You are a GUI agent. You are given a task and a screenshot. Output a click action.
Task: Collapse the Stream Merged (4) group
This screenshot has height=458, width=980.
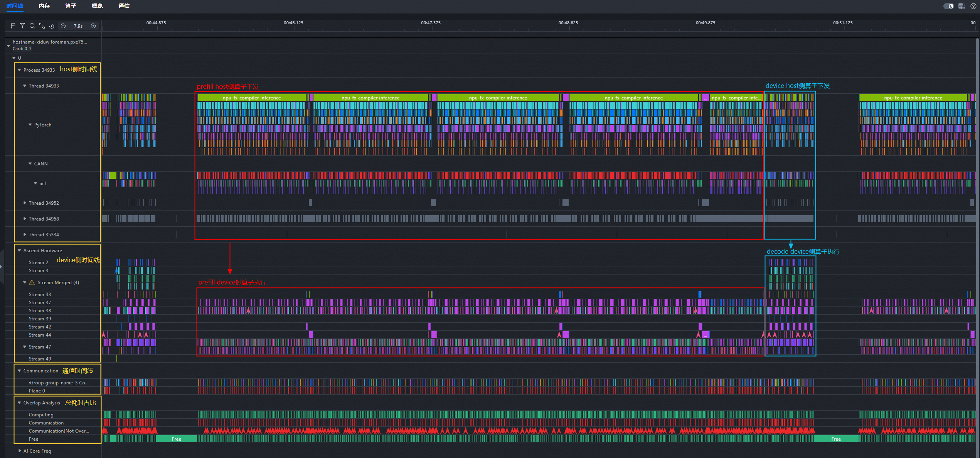pyautogui.click(x=25, y=283)
